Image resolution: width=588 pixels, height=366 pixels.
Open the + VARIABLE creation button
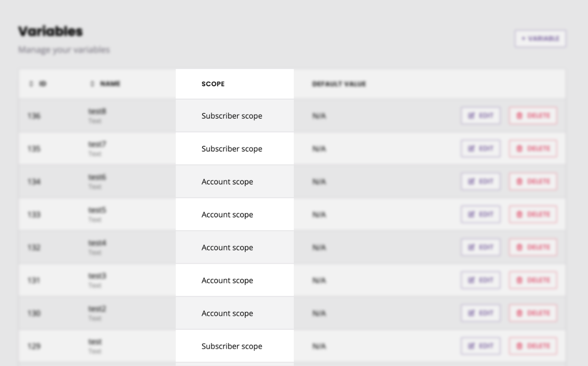(540, 39)
